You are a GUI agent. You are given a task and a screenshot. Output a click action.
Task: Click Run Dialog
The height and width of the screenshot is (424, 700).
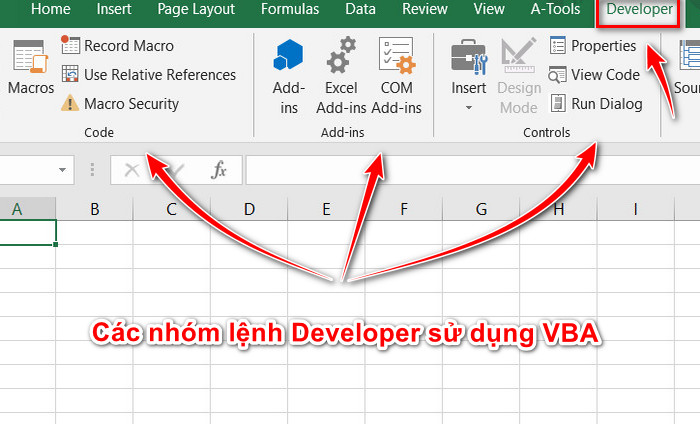[x=596, y=104]
